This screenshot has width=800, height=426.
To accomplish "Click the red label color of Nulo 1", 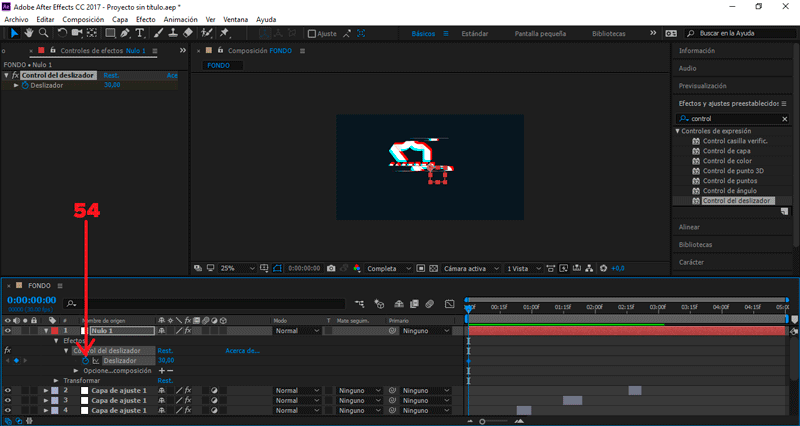I will tap(55, 331).
